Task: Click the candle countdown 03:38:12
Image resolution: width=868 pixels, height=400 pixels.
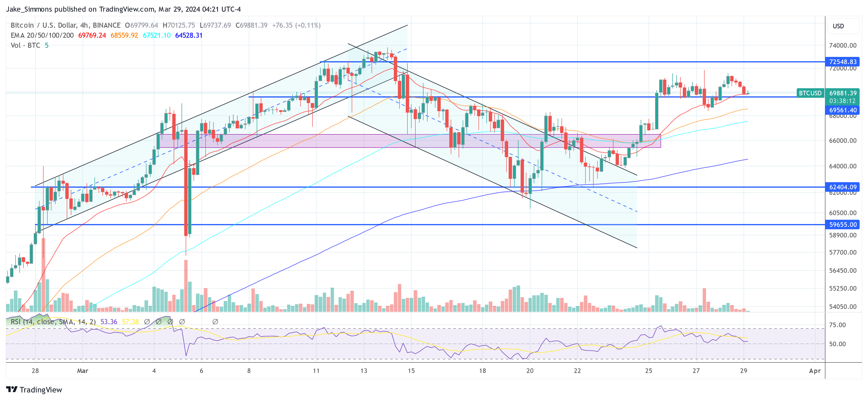Action: click(x=842, y=101)
